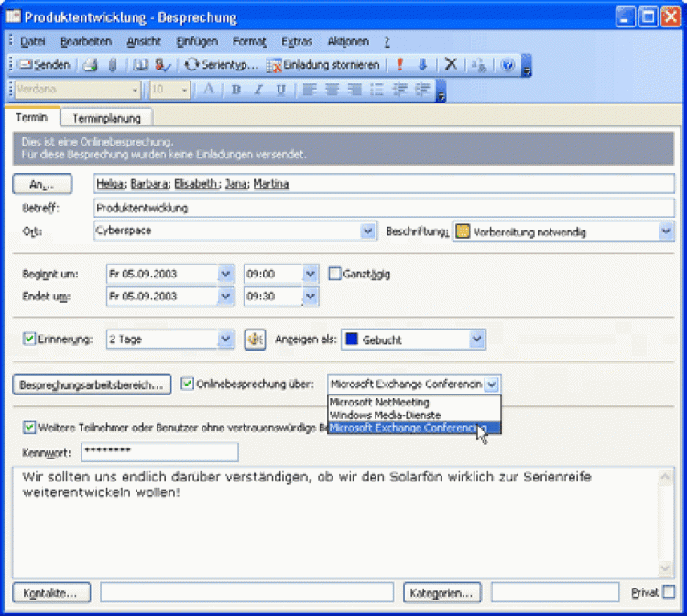Check the Privat checkbox
The width and height of the screenshot is (687, 616).
pyautogui.click(x=669, y=592)
